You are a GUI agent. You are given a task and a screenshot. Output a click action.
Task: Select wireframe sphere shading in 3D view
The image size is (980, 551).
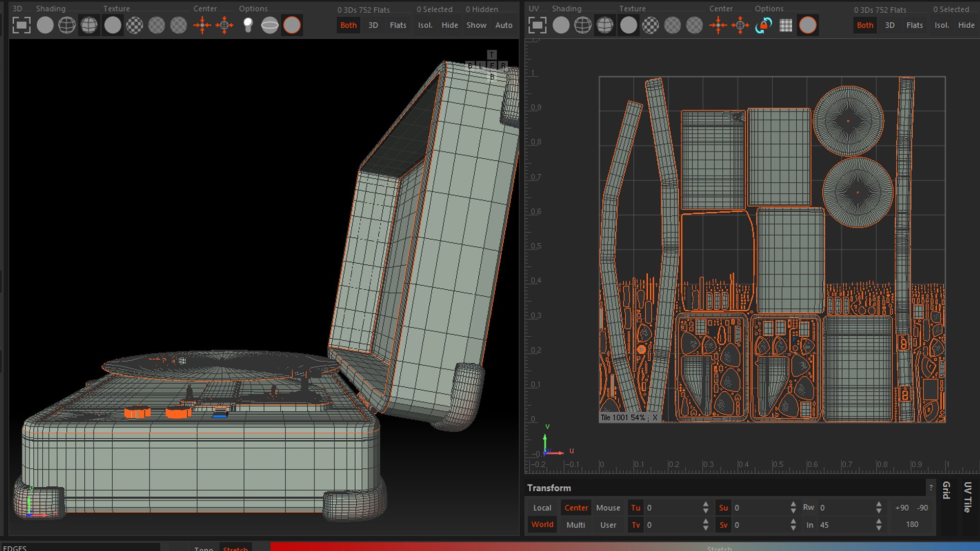67,25
